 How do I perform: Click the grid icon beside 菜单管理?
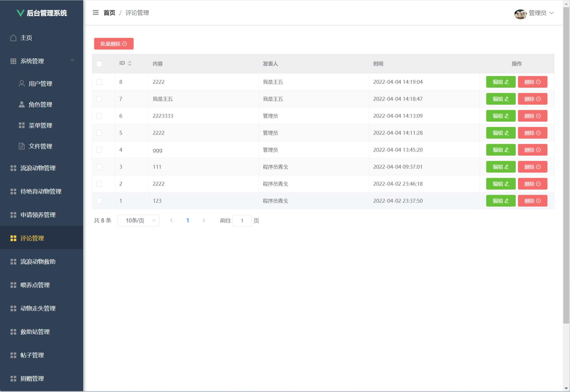point(21,125)
